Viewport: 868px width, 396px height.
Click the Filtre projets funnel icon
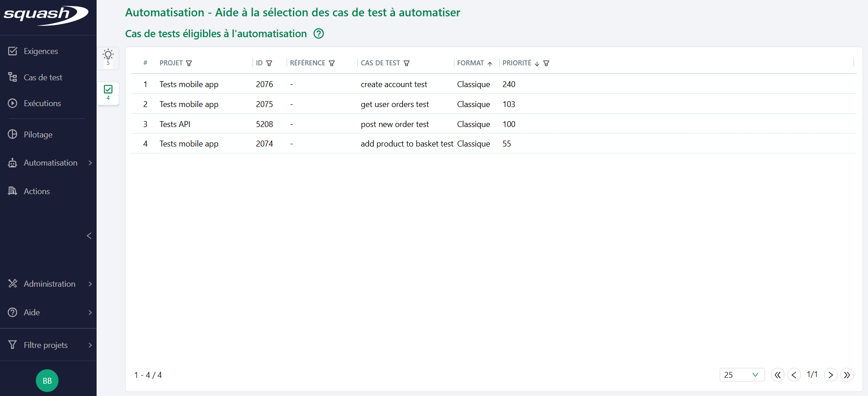[x=13, y=345]
